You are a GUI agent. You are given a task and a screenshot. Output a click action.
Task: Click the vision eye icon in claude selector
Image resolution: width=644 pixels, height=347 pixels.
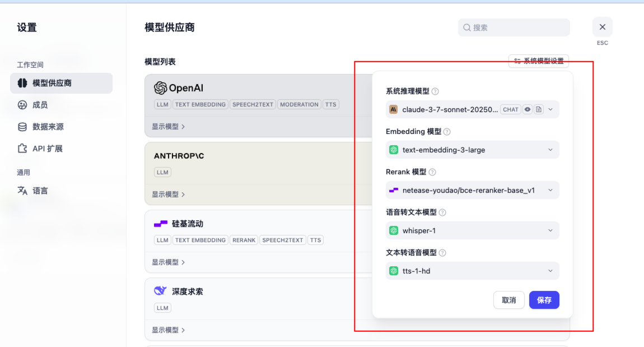(x=528, y=109)
